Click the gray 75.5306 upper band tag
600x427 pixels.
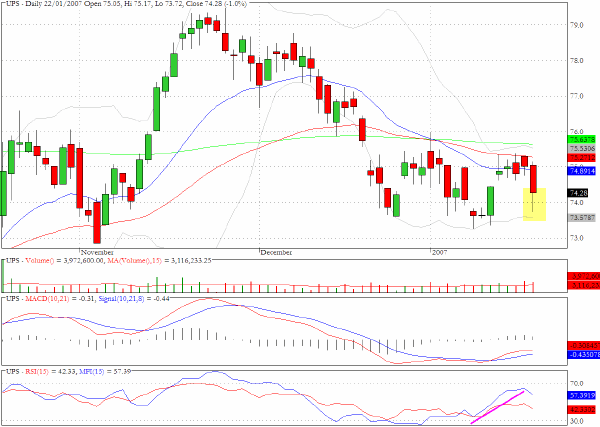[582, 148]
